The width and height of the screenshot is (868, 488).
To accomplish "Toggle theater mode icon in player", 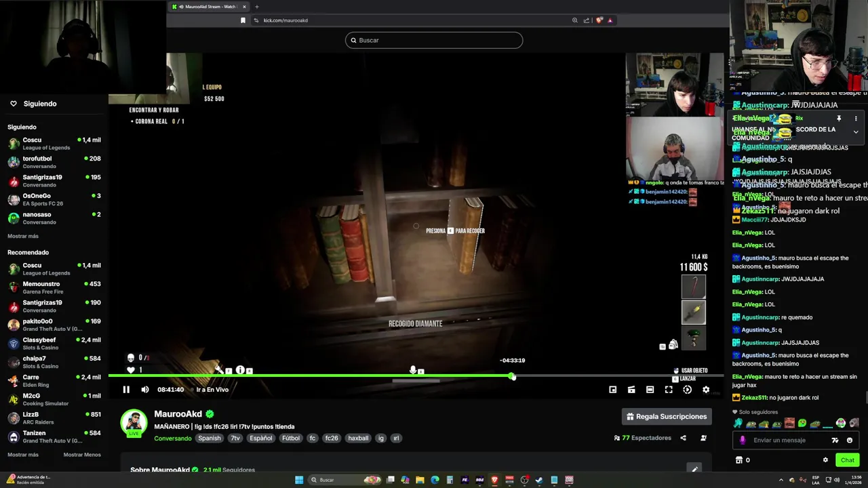I will (650, 390).
